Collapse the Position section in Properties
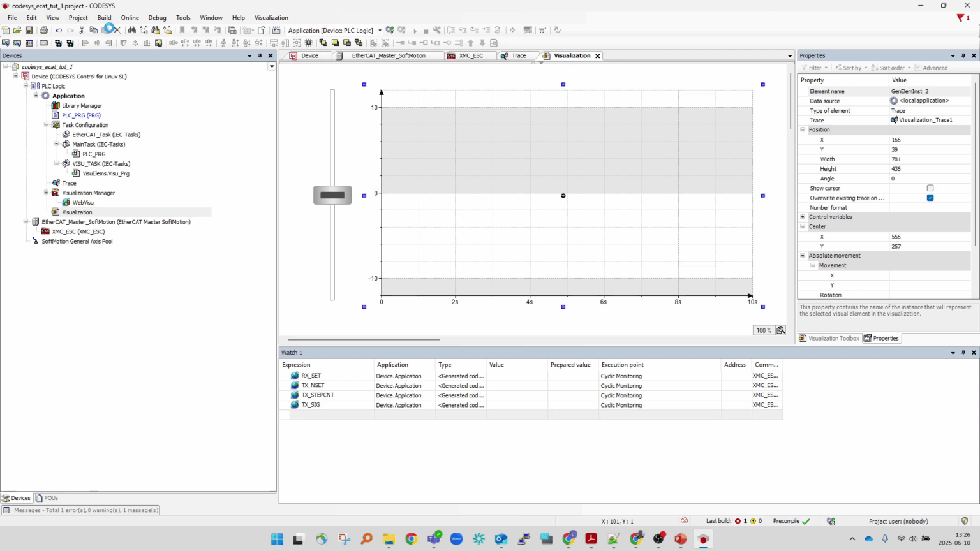This screenshot has width=980, height=551. click(x=803, y=129)
